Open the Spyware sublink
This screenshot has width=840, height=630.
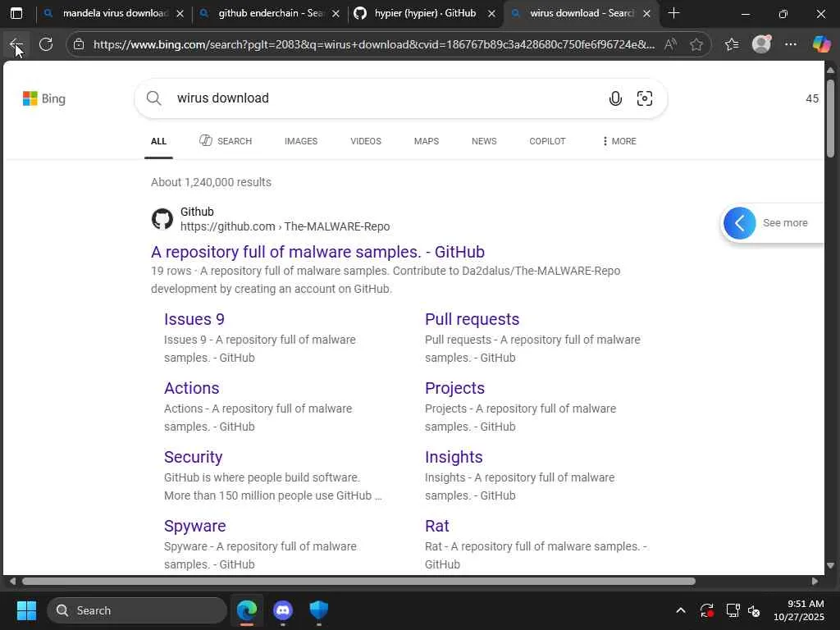194,526
